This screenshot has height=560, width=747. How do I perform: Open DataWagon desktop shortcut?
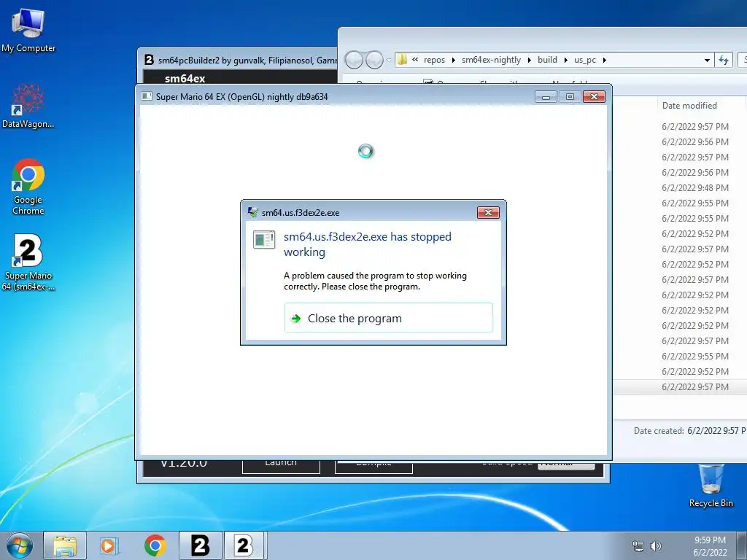(x=28, y=106)
